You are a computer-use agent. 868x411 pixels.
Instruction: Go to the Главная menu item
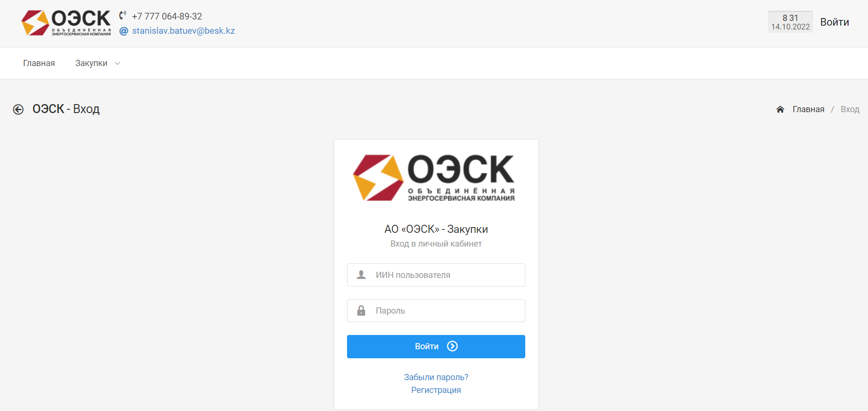coord(39,63)
